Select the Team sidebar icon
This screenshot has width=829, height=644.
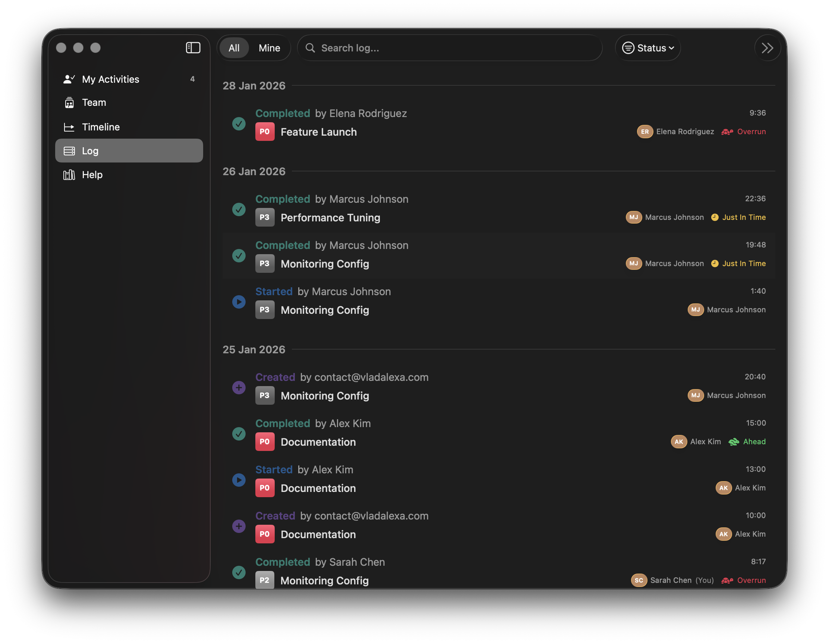69,102
